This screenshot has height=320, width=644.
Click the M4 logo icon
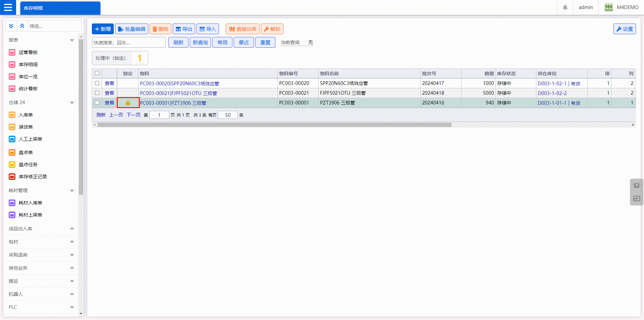tap(609, 7)
